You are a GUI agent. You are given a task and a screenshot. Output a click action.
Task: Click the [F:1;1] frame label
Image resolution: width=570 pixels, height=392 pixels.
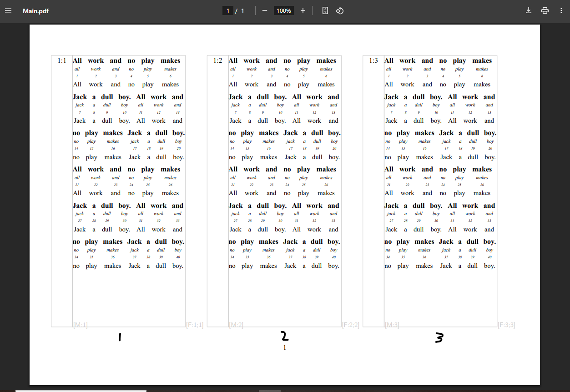pos(195,325)
